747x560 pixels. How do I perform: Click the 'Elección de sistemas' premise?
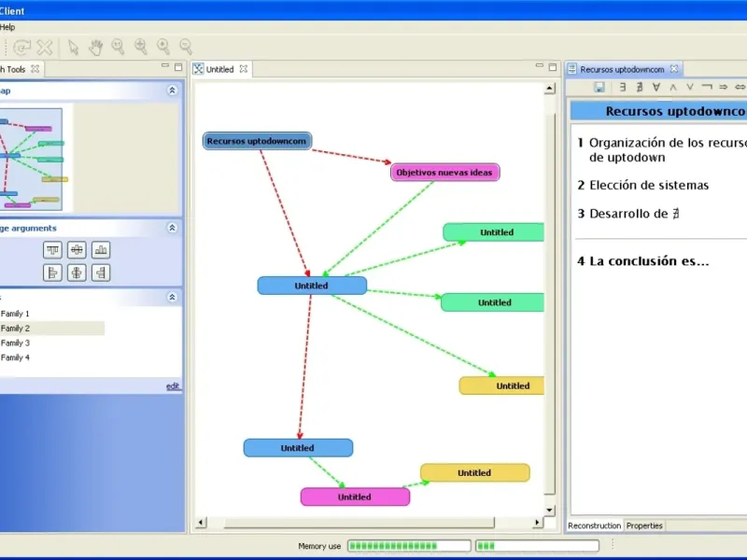click(649, 185)
